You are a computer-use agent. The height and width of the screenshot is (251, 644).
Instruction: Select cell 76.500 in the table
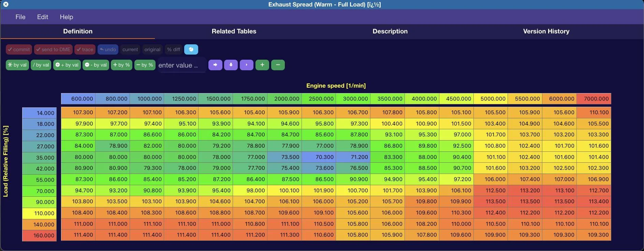coord(353,168)
